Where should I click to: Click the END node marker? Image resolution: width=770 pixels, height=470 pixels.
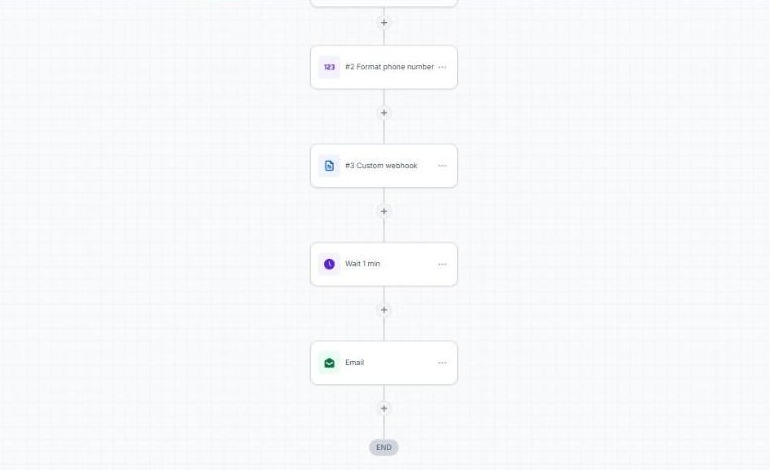click(x=384, y=447)
